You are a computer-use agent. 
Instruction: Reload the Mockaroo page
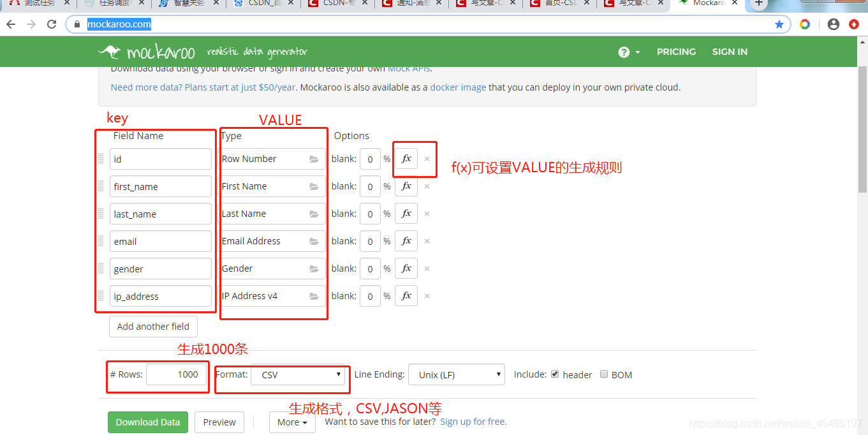point(52,24)
